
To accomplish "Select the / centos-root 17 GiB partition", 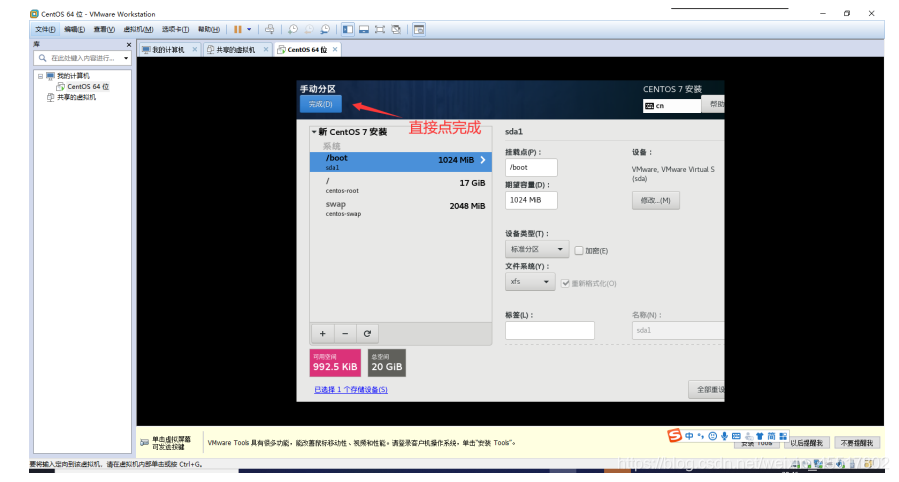I will point(401,185).
